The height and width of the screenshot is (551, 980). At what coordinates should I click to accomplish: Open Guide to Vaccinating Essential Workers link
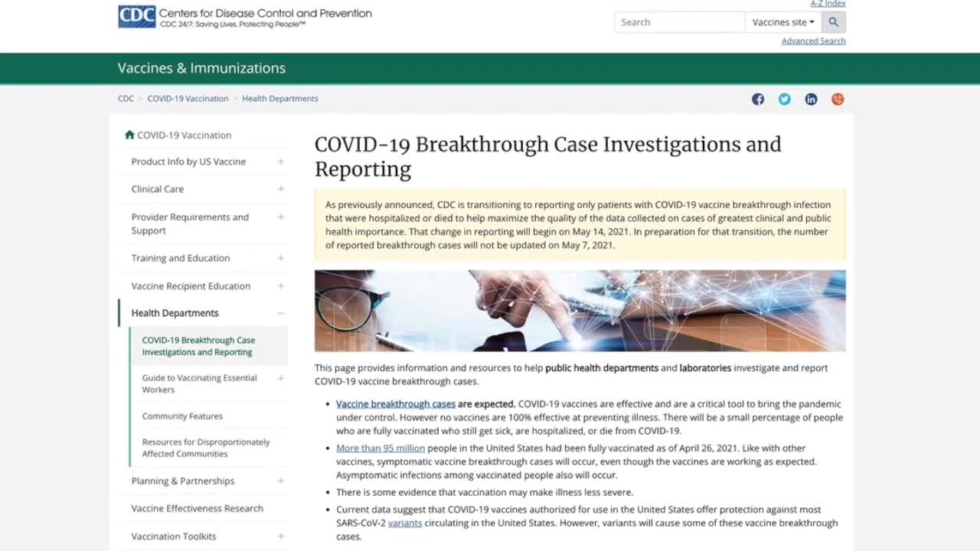coord(199,383)
